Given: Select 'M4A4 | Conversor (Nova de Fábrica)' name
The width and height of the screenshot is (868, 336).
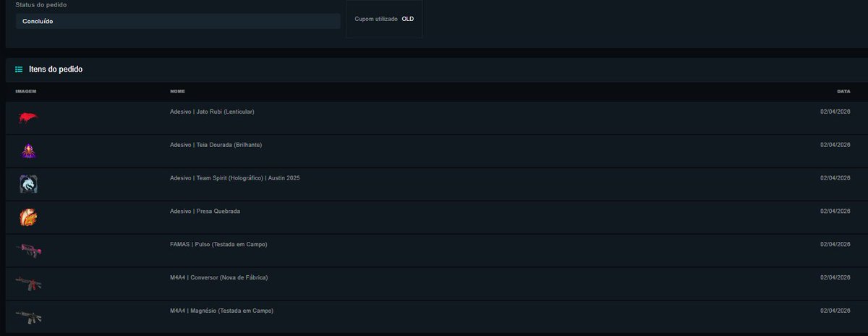Looking at the screenshot, I should coord(219,278).
